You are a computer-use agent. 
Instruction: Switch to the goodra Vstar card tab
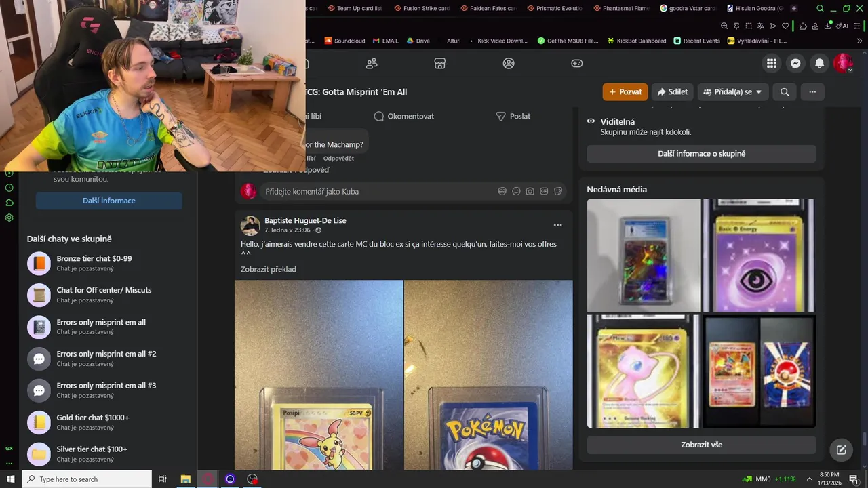coord(687,8)
